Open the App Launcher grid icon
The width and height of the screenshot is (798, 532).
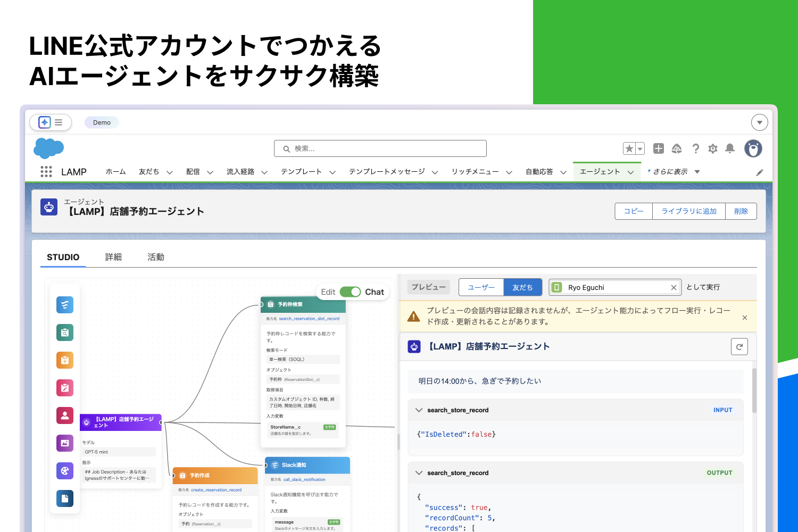click(x=46, y=172)
